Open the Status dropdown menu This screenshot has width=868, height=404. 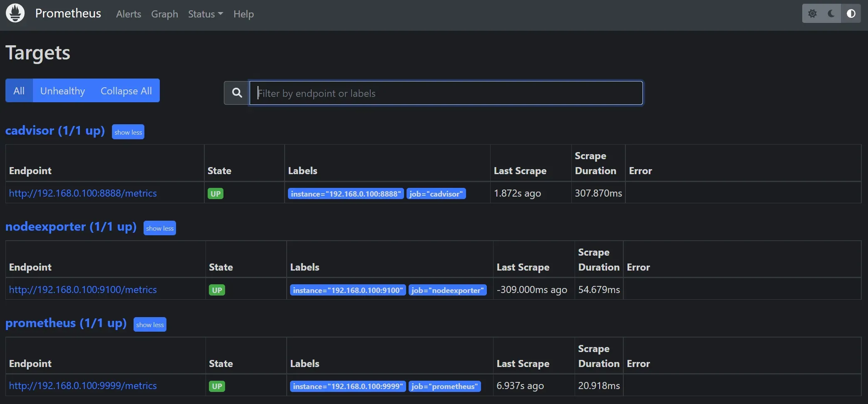(205, 14)
